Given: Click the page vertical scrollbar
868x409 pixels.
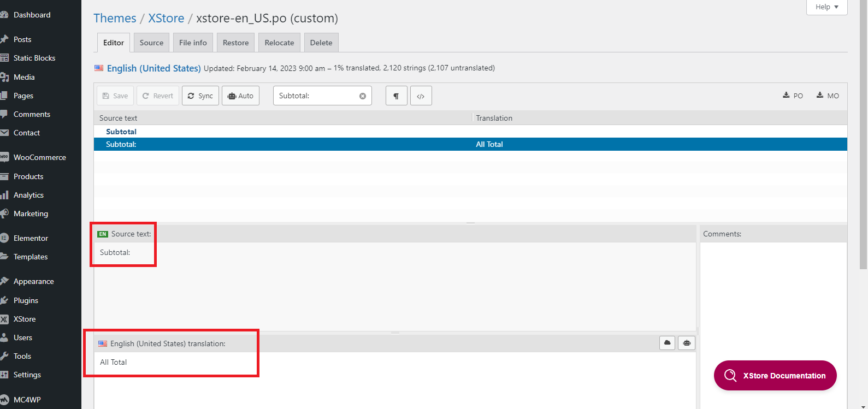Looking at the screenshot, I should (863, 134).
